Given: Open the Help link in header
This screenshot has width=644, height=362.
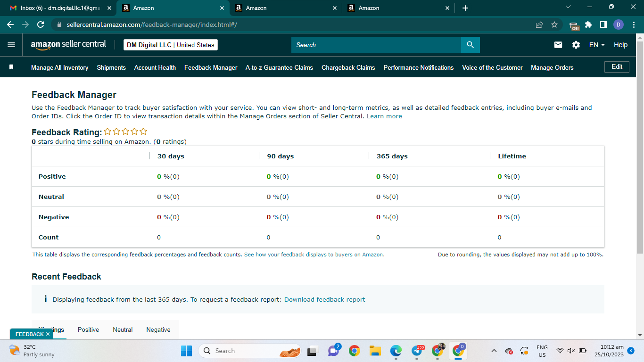Looking at the screenshot, I should [x=620, y=45].
